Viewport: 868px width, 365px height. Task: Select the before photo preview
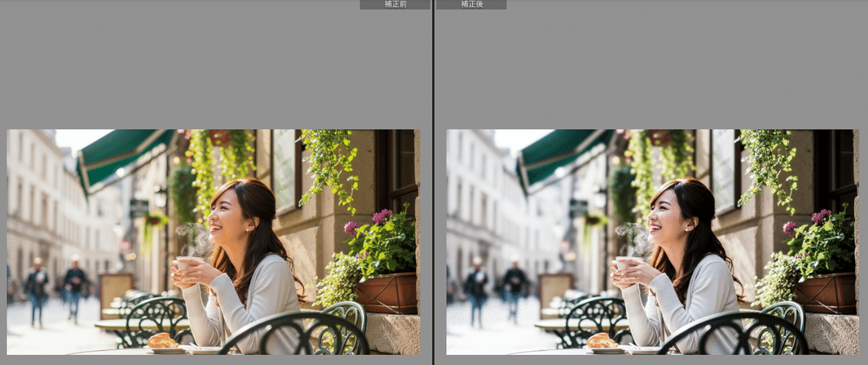coord(213,242)
